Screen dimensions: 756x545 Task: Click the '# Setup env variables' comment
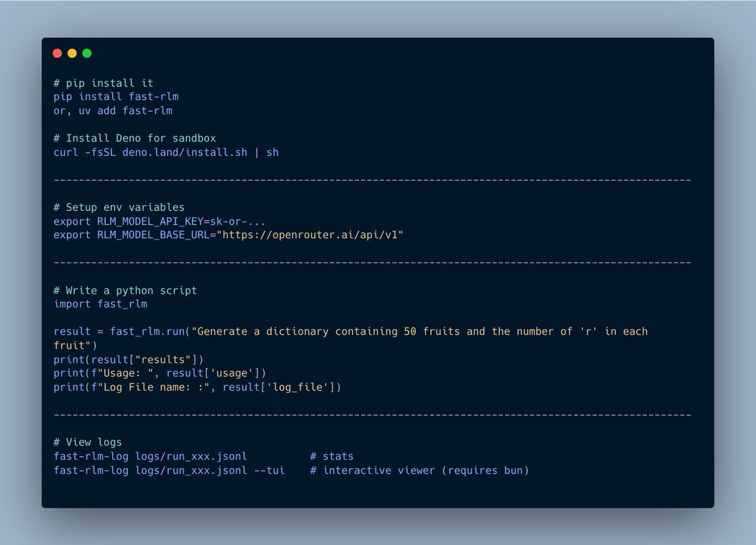pyautogui.click(x=119, y=207)
